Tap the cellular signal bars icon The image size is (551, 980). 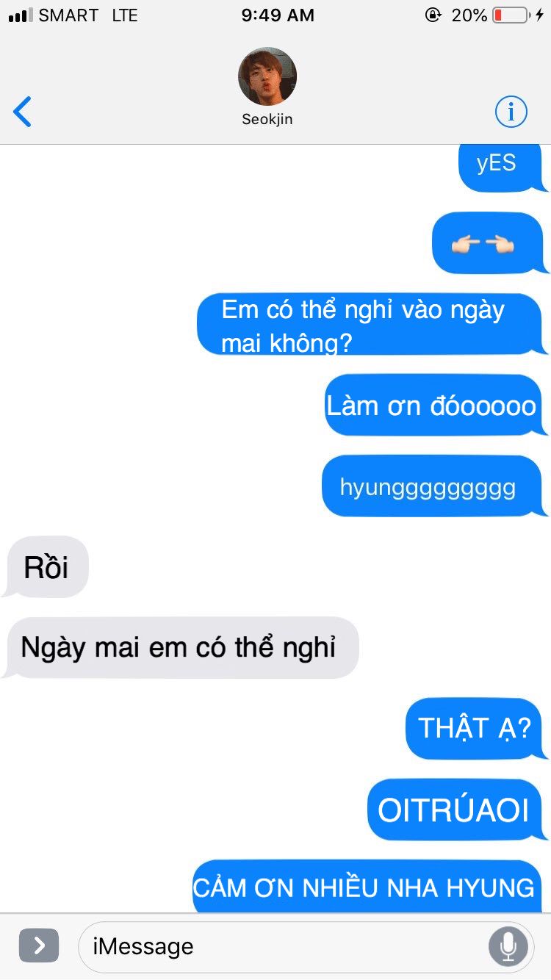point(21,15)
